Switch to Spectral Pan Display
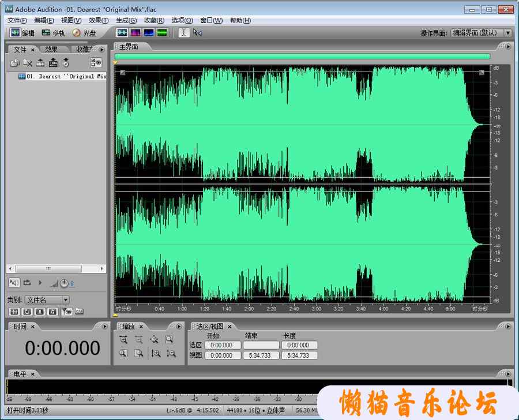Screen dimensions: 519x420 (x=149, y=32)
